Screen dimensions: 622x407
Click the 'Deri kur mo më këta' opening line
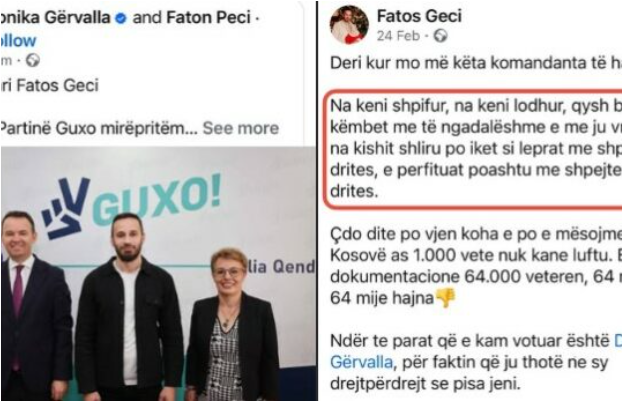tap(476, 63)
